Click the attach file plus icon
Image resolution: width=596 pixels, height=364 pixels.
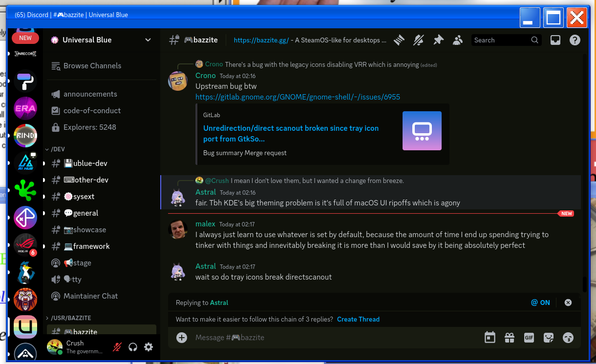[x=182, y=338]
